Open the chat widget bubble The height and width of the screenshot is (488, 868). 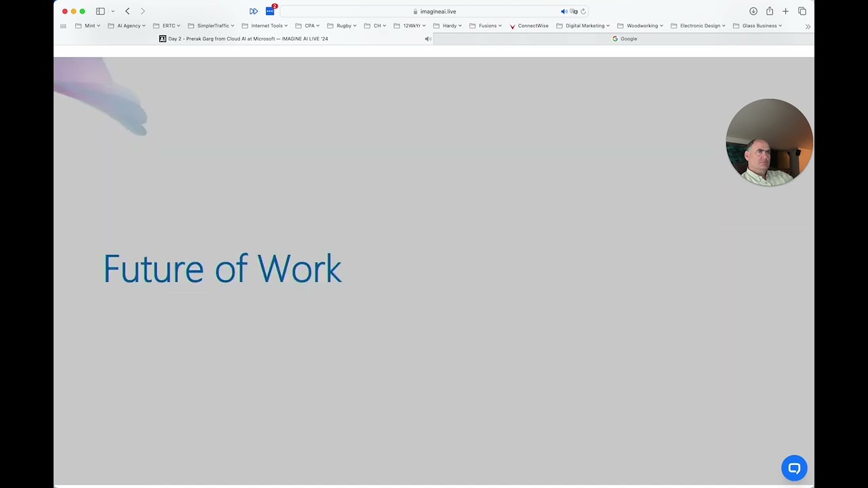(794, 468)
